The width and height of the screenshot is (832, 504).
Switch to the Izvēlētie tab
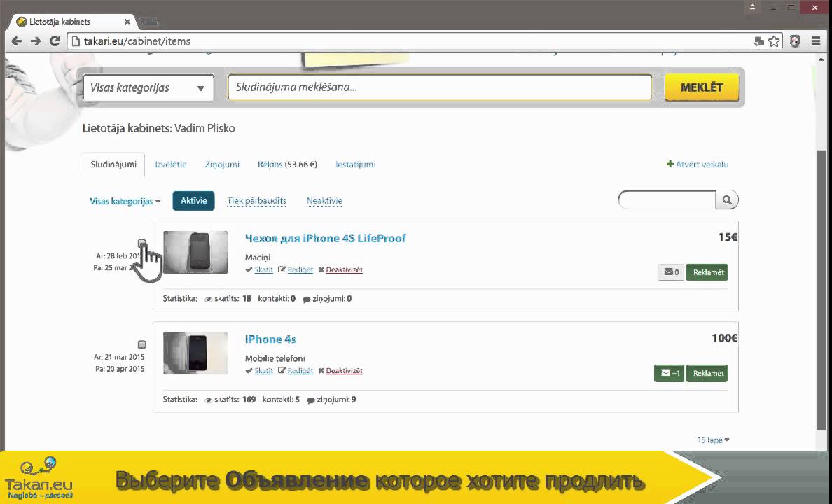point(171,164)
